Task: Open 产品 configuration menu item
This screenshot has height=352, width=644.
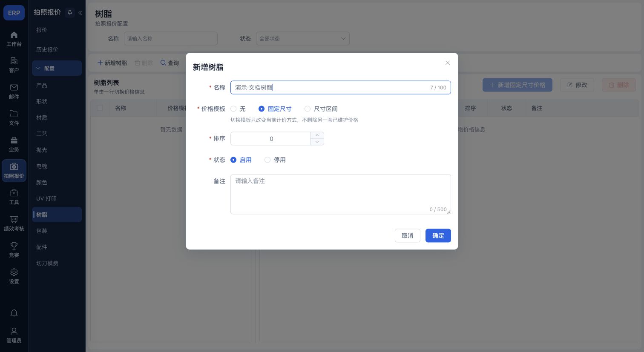Action: 57,85
